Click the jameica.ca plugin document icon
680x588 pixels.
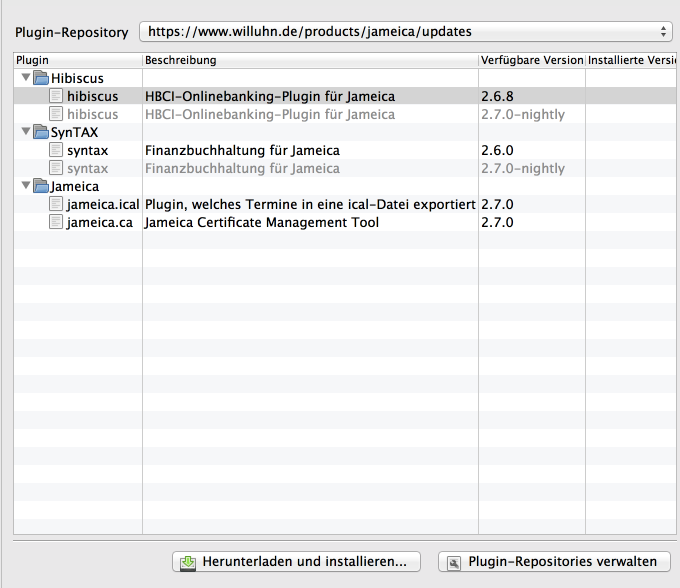57,222
